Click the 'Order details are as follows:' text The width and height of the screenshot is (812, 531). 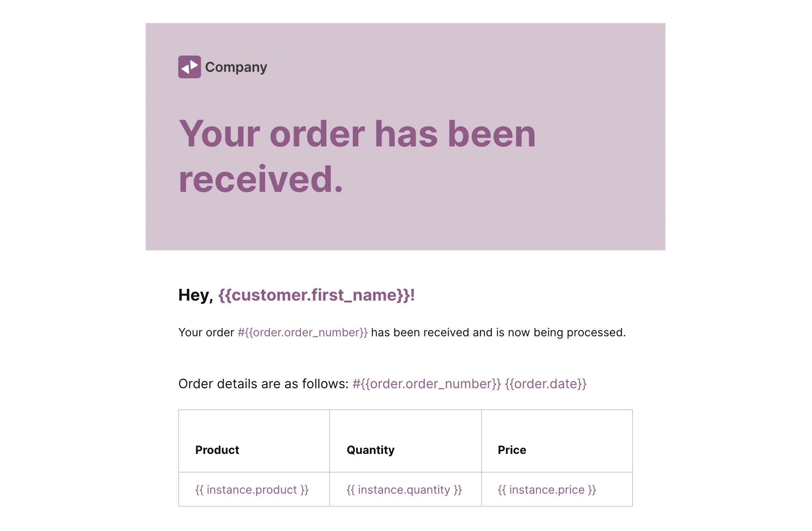pyautogui.click(x=263, y=384)
